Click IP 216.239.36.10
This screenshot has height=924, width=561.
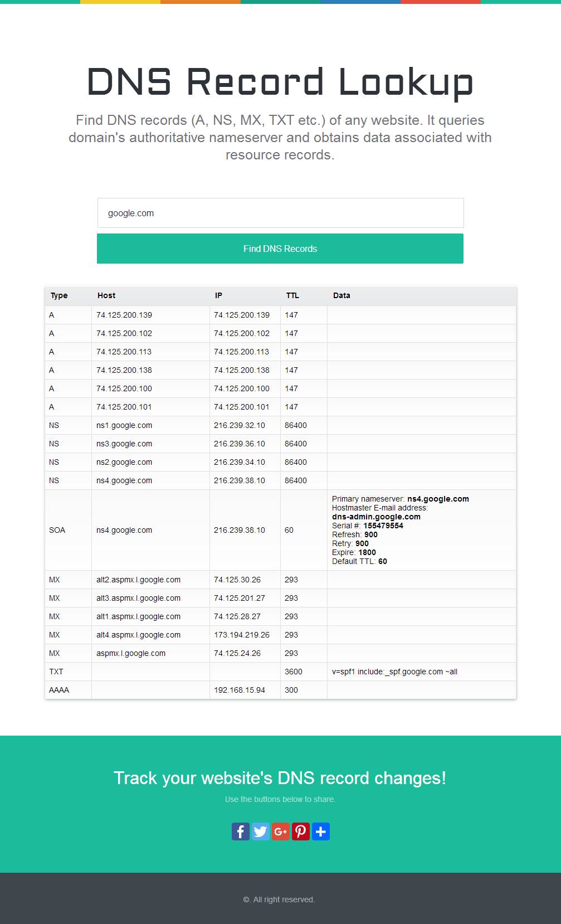coord(240,444)
